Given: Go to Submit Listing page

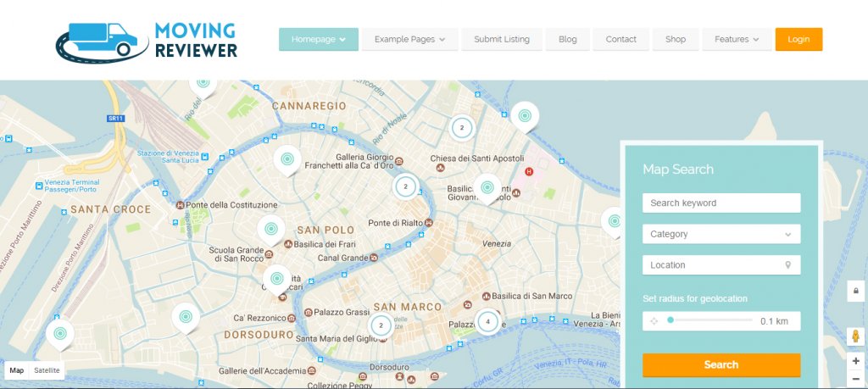Looking at the screenshot, I should pyautogui.click(x=501, y=39).
